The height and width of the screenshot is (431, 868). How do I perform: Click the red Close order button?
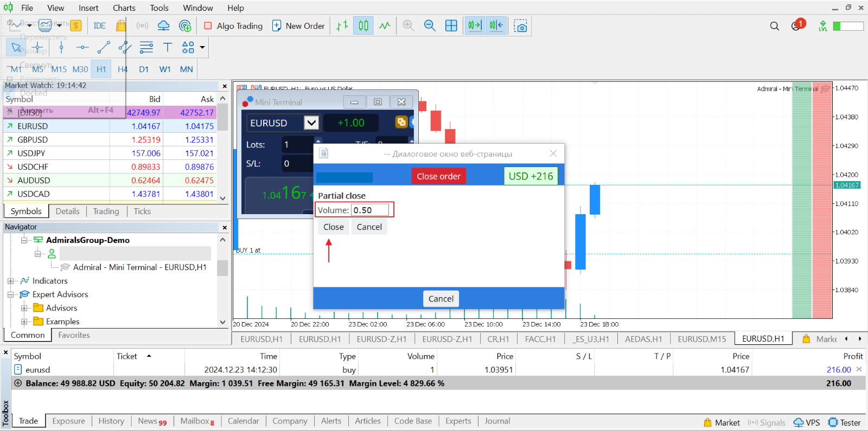(438, 176)
